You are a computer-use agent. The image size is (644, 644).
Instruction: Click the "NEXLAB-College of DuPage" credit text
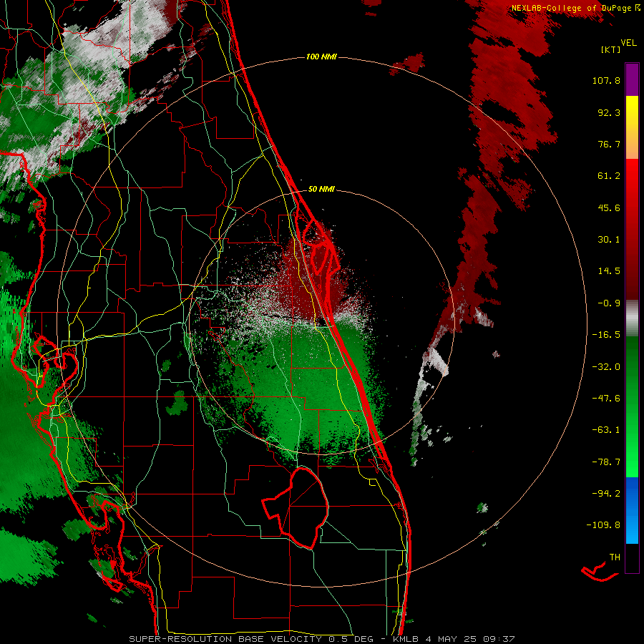click(x=572, y=8)
